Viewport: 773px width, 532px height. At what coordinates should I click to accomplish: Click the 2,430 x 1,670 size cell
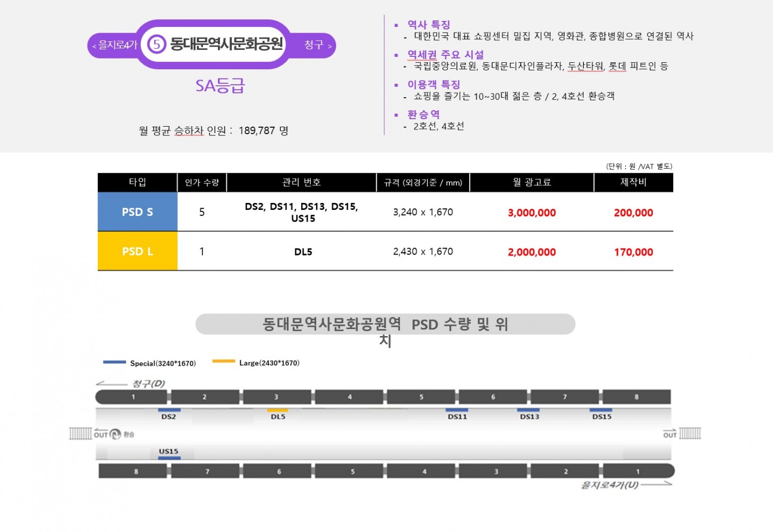tap(423, 251)
